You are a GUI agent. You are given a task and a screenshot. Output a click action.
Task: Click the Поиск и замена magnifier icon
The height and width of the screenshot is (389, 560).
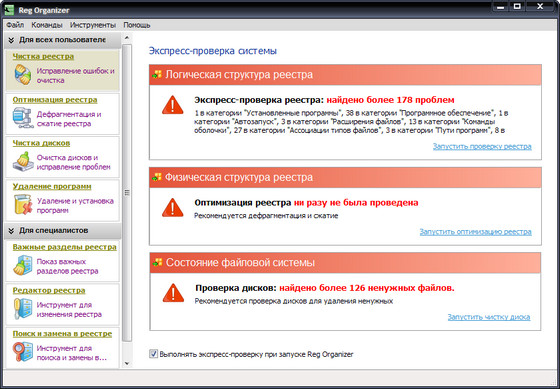coord(22,351)
